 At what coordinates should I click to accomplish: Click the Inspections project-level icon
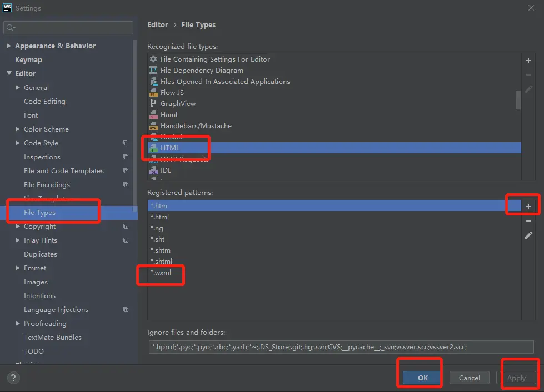(x=126, y=157)
